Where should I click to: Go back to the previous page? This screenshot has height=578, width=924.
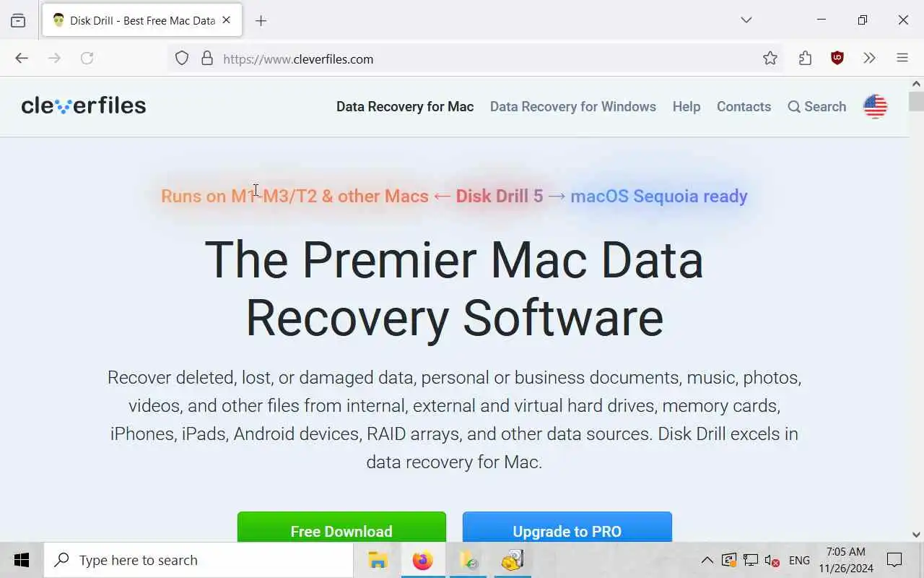[22, 59]
